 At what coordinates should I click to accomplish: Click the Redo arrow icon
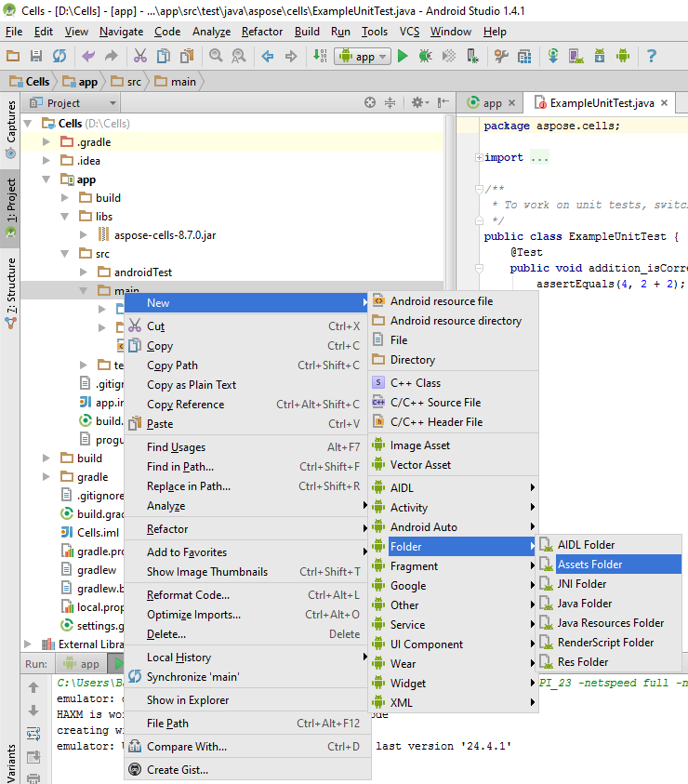click(x=111, y=56)
